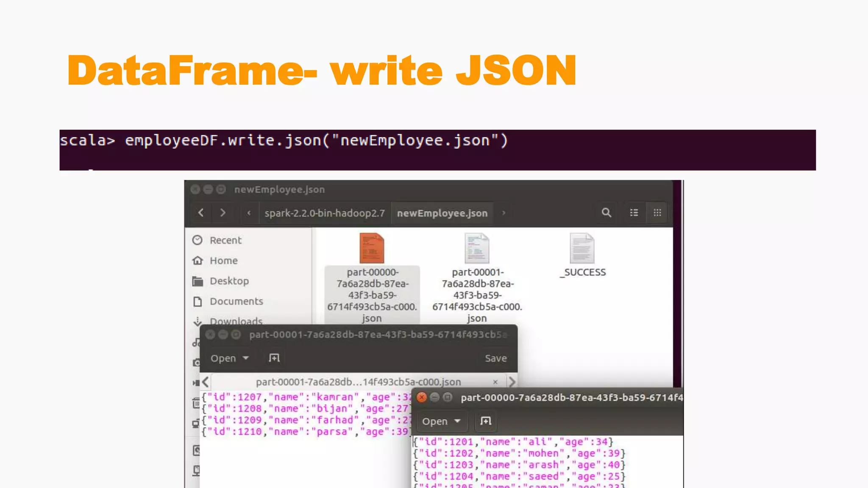Select part-00001 json file icon
Screen dimensions: 868x488
click(x=477, y=248)
